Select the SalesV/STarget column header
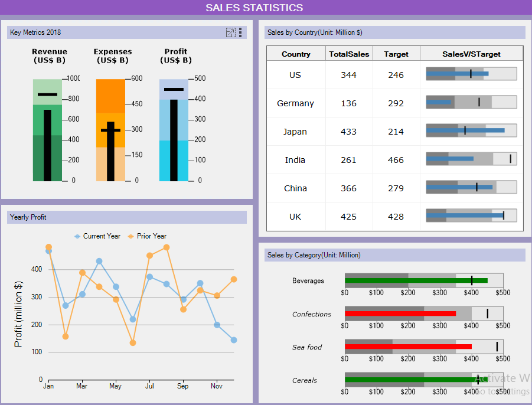Image resolution: width=532 pixels, height=405 pixels. point(471,54)
